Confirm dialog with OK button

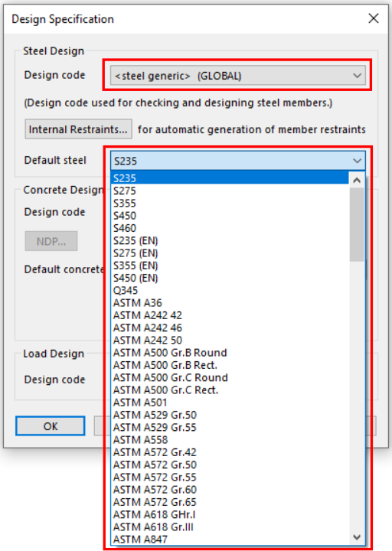pos(51,426)
